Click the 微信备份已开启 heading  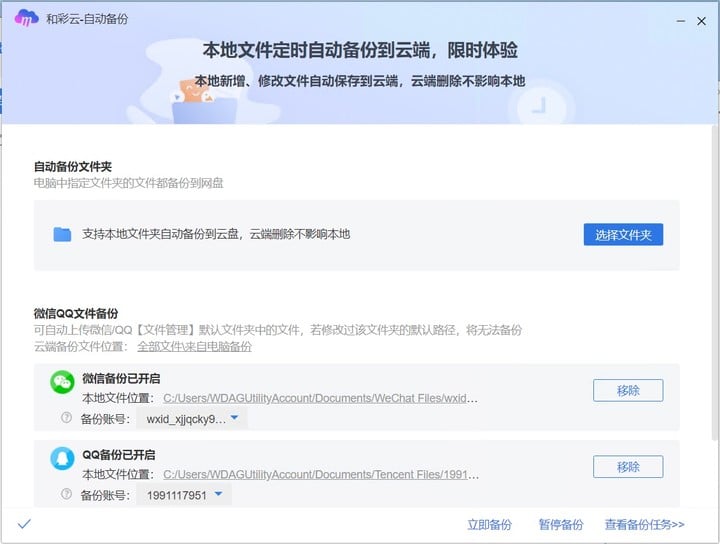(x=121, y=379)
